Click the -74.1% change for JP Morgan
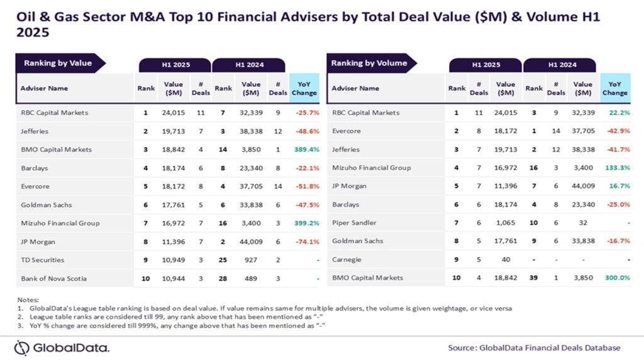The width and height of the screenshot is (644, 362). (x=305, y=241)
